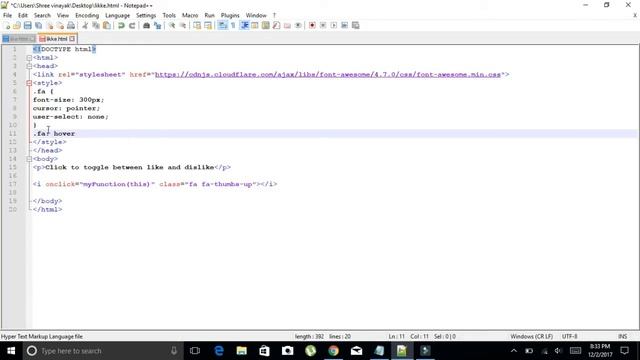Open the Replace toolbar icon
Screen dimensions: 640x360
(157, 26)
